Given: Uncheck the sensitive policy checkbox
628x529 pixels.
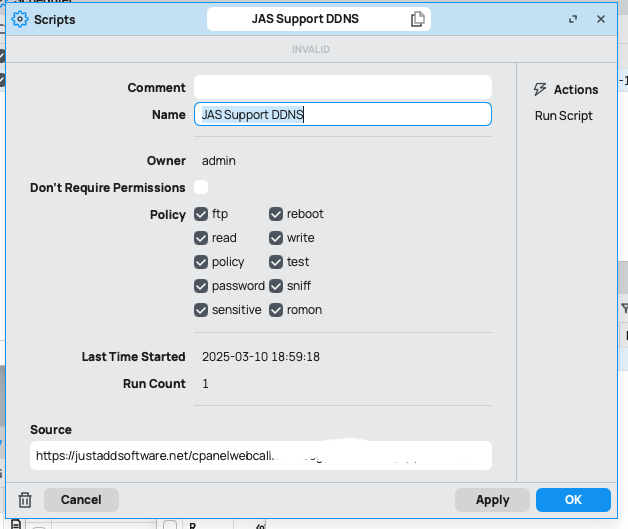Looking at the screenshot, I should tap(201, 310).
